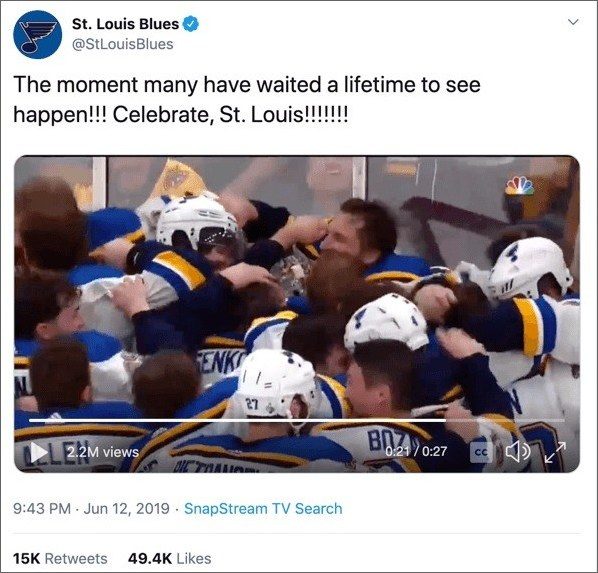Open the SnapStream TV Search source link
The width and height of the screenshot is (598, 573).
263,509
